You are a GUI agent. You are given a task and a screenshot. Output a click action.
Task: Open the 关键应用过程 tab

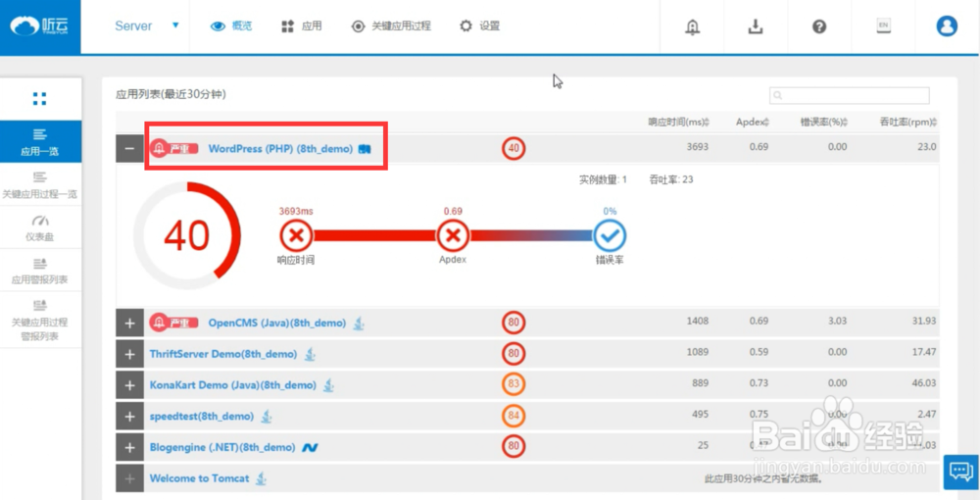pyautogui.click(x=391, y=26)
